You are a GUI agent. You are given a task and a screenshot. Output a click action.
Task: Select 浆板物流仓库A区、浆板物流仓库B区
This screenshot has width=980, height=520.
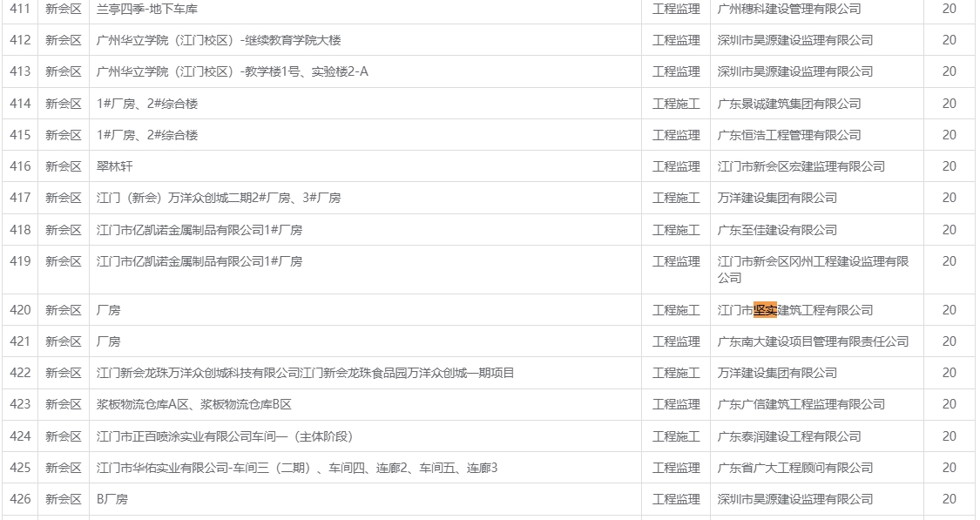click(193, 404)
